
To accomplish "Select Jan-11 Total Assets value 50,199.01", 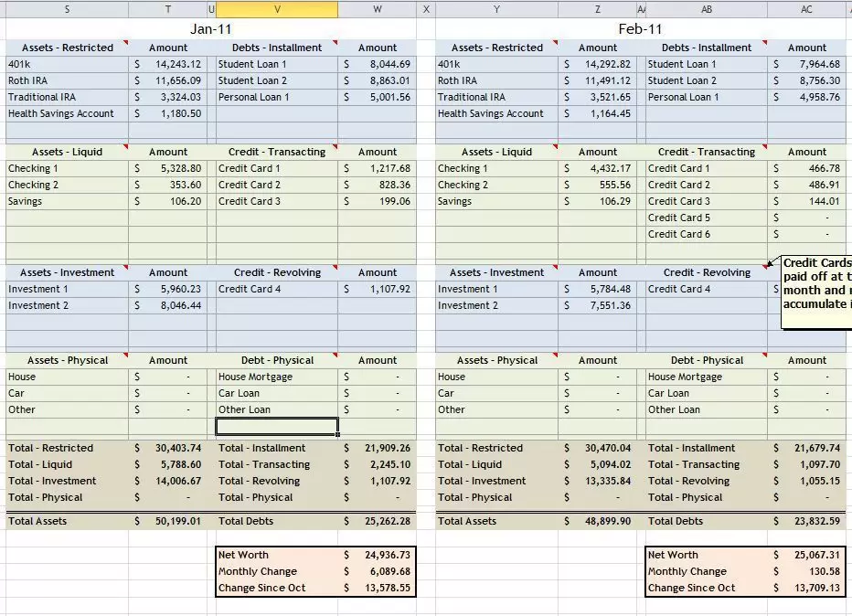I will pos(168,521).
